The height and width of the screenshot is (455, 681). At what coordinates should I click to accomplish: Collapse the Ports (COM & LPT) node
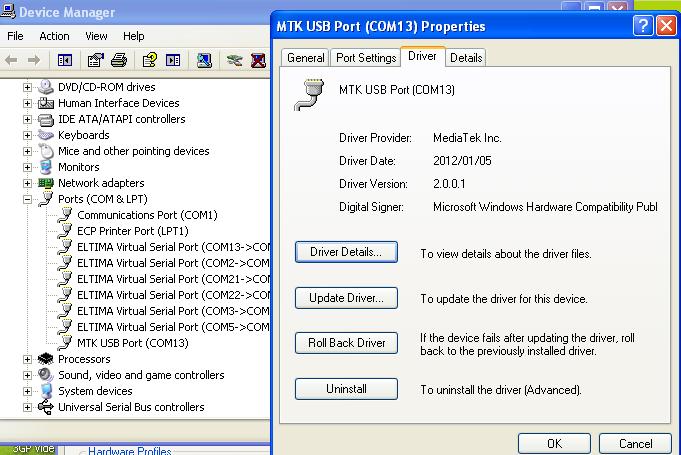click(27, 199)
